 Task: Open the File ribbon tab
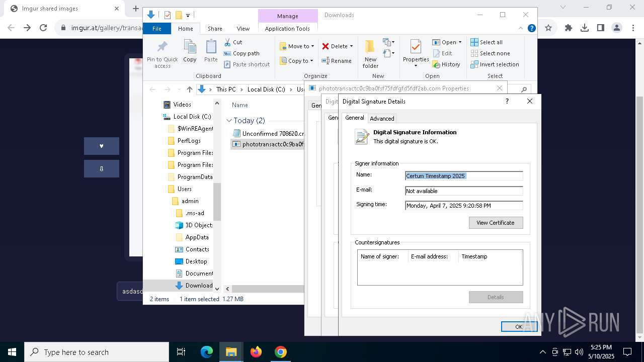pyautogui.click(x=157, y=29)
